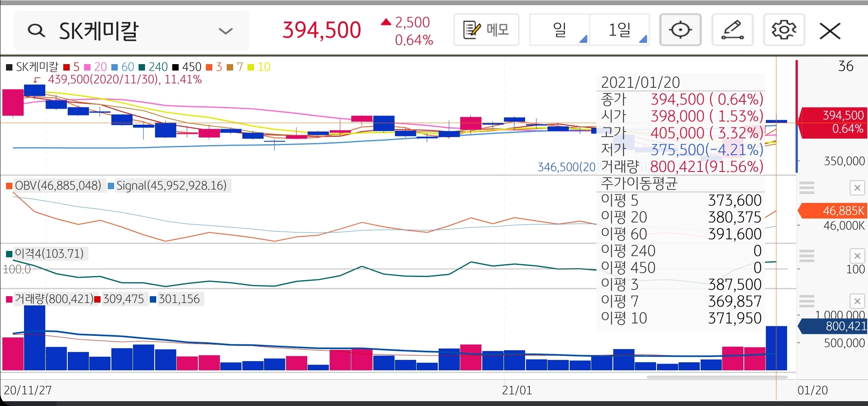Viewport: 868px width, 406px height.
Task: Click the 이평 10 value 371,950
Action: click(735, 318)
